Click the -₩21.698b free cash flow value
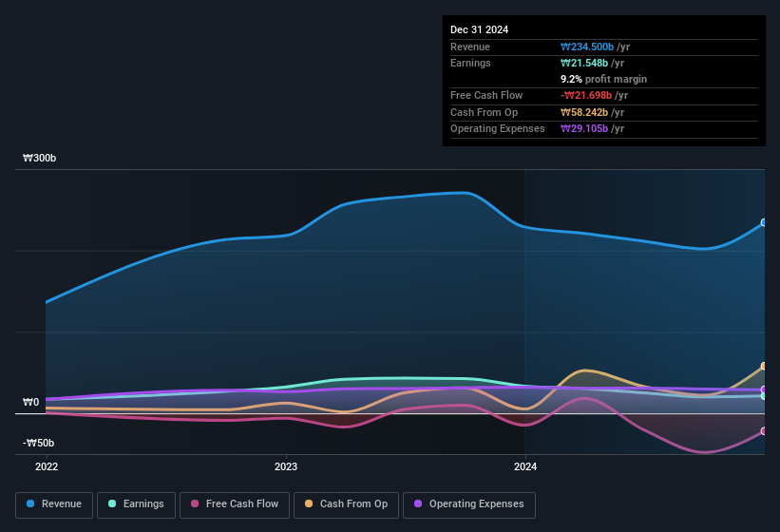 point(586,95)
